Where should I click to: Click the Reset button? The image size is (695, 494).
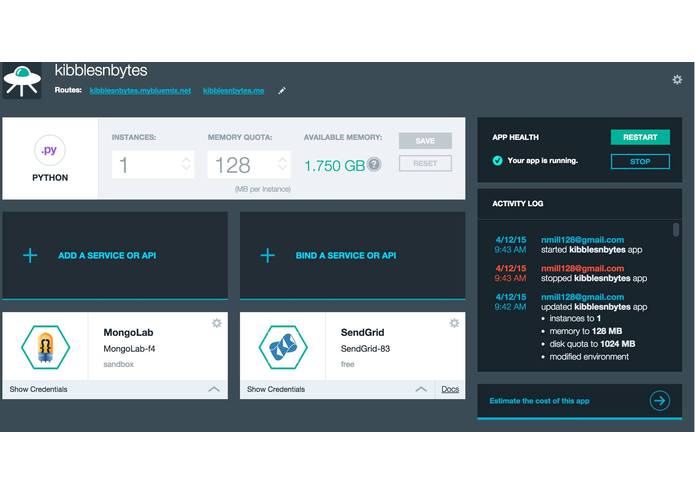click(x=425, y=163)
